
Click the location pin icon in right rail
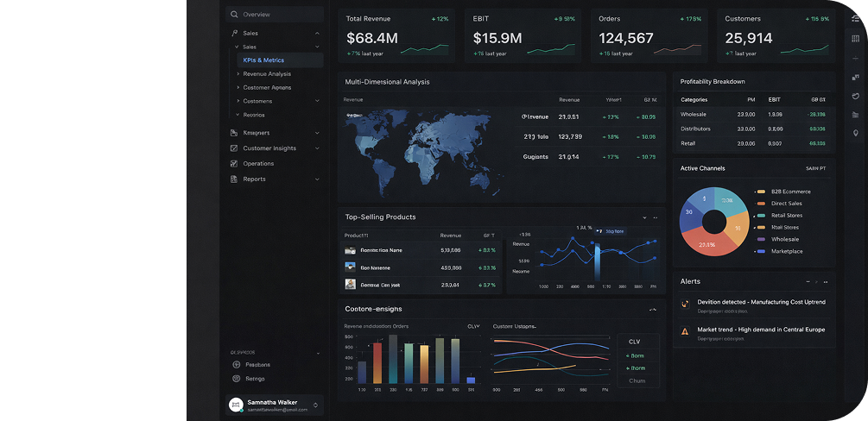(x=855, y=133)
